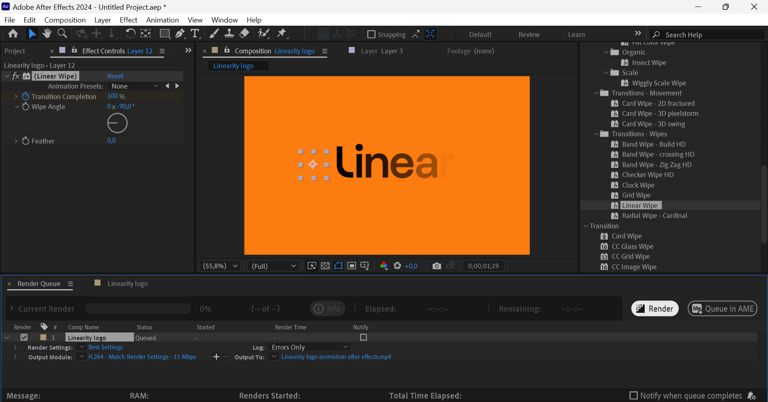
Task: Switch to the Project panel tab
Action: pos(15,51)
